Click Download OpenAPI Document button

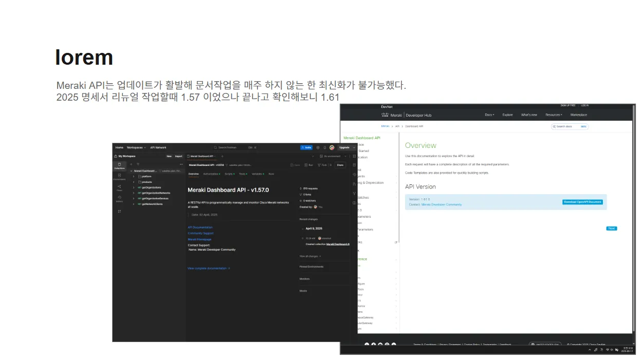pyautogui.click(x=582, y=202)
